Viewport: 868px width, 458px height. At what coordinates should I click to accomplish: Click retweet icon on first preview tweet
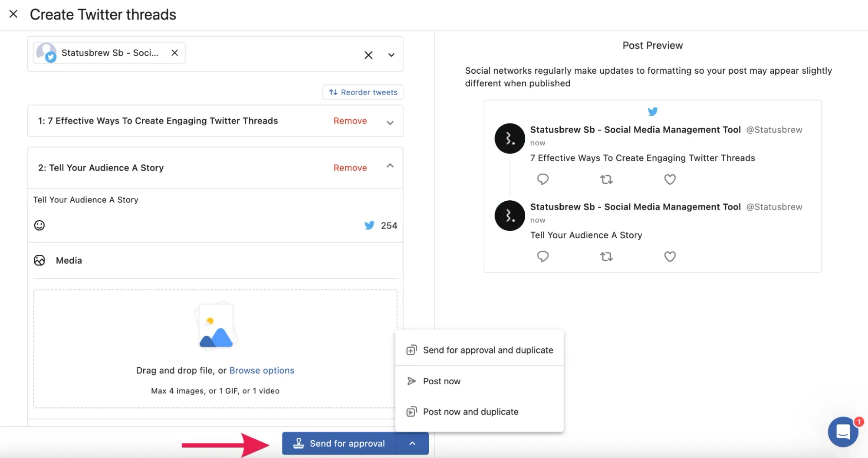tap(606, 179)
